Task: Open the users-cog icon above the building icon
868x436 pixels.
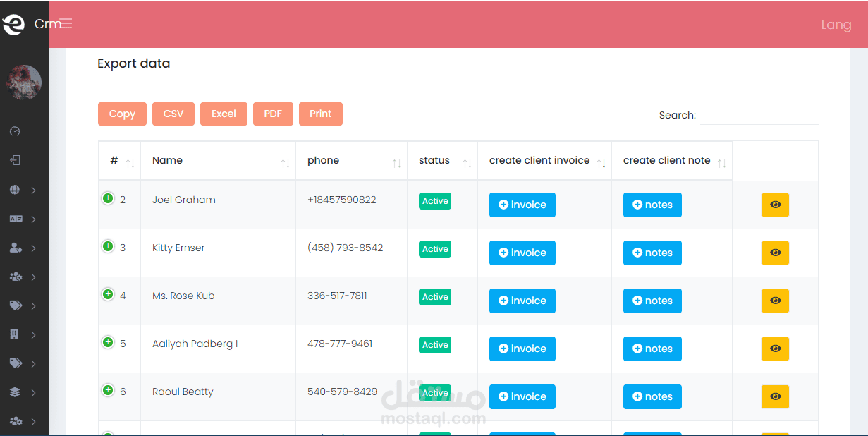Action: [16, 277]
